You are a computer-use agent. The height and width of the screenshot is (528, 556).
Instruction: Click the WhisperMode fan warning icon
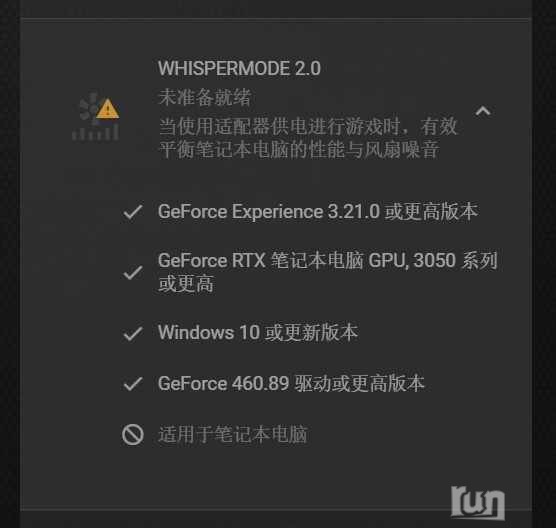tap(96, 116)
